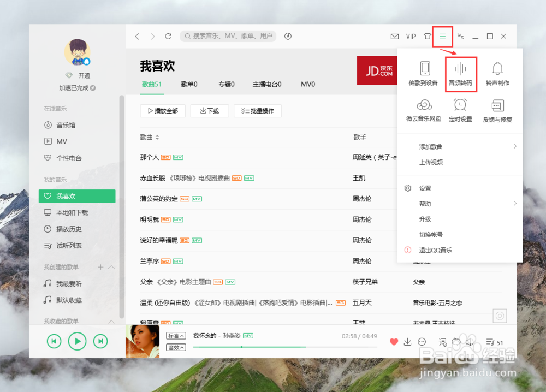The height and width of the screenshot is (392, 546).
Task: Refresh the page with the reload icon
Action: [168, 36]
